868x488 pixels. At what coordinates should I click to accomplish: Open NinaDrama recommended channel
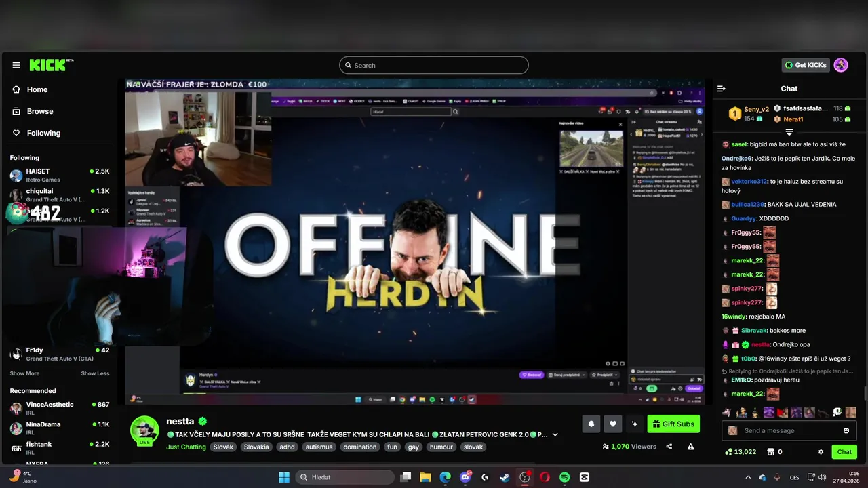click(x=60, y=428)
